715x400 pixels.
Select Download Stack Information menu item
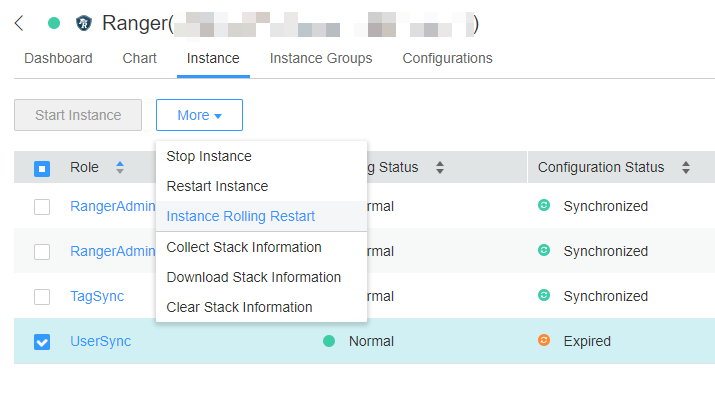pos(261,277)
